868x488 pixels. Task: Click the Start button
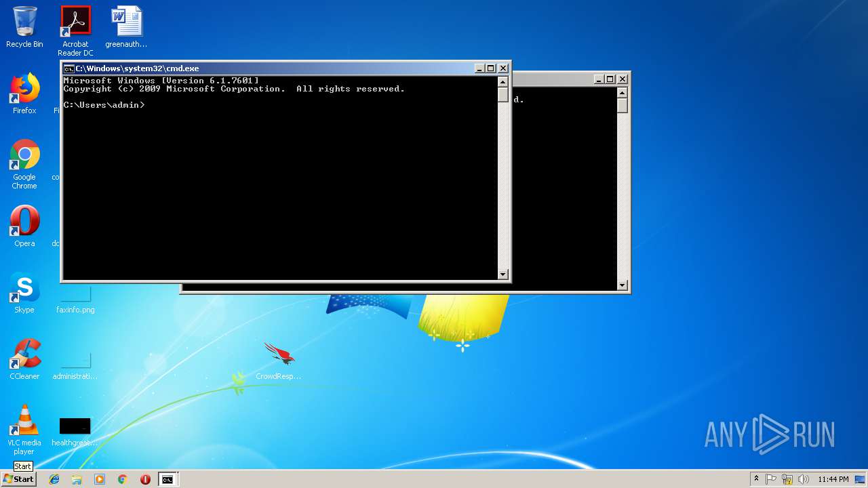[x=18, y=479]
